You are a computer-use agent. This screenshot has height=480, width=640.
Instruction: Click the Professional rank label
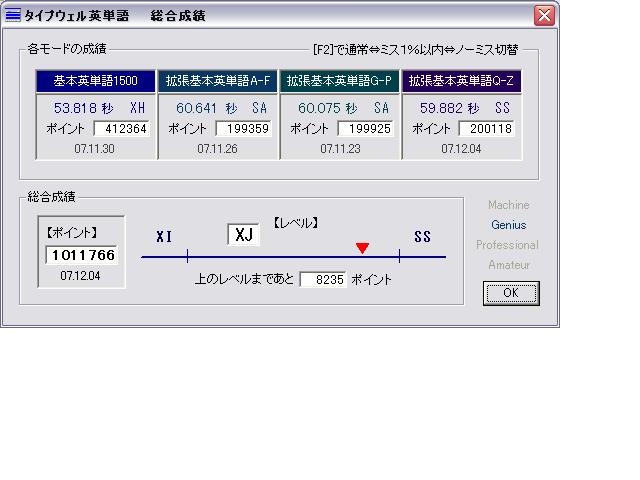[507, 245]
